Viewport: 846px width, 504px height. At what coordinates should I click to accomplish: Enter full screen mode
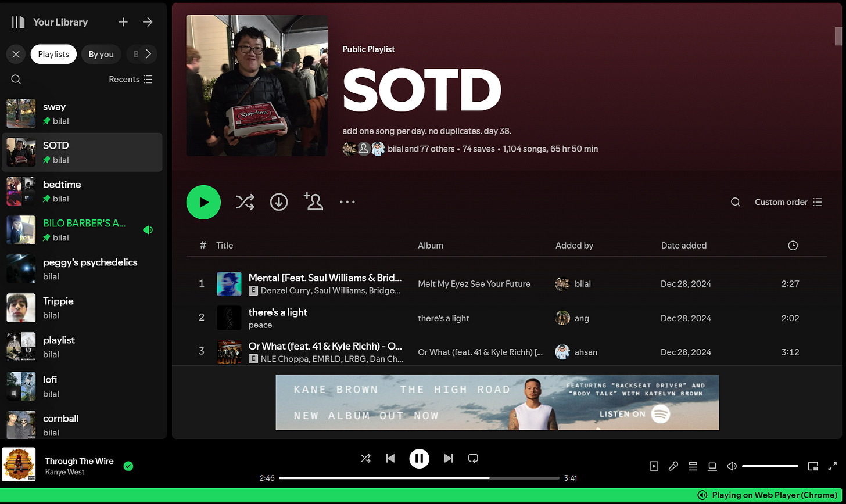pyautogui.click(x=832, y=466)
